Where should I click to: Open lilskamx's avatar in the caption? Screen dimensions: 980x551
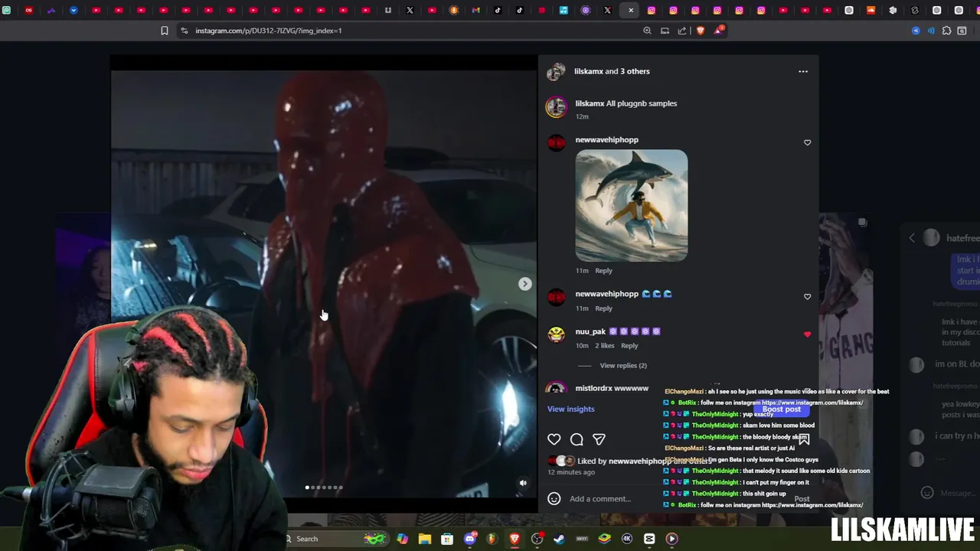point(557,107)
